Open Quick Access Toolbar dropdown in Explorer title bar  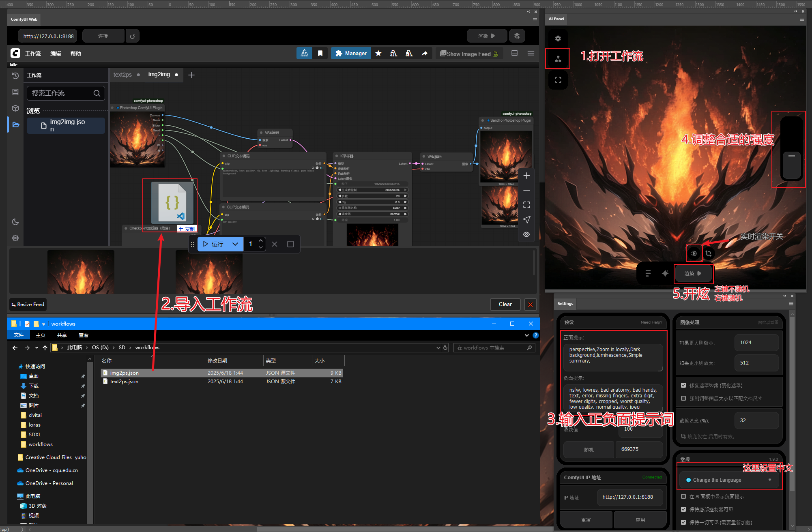pyautogui.click(x=43, y=324)
